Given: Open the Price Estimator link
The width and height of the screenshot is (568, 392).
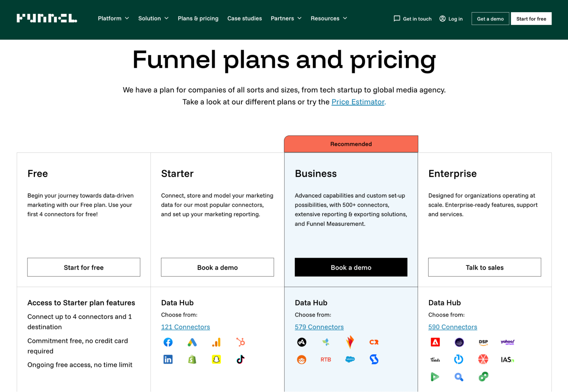Looking at the screenshot, I should (x=358, y=102).
